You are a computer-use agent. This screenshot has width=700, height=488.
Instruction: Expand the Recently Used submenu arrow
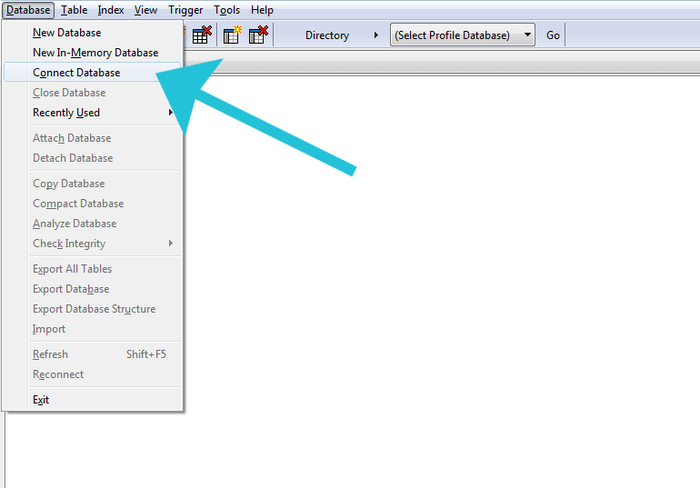[x=171, y=112]
